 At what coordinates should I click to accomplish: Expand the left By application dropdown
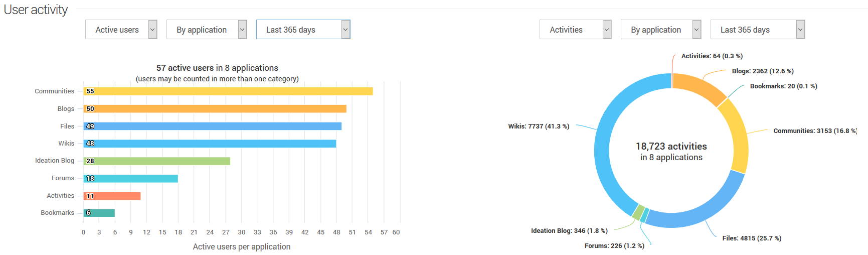point(206,30)
